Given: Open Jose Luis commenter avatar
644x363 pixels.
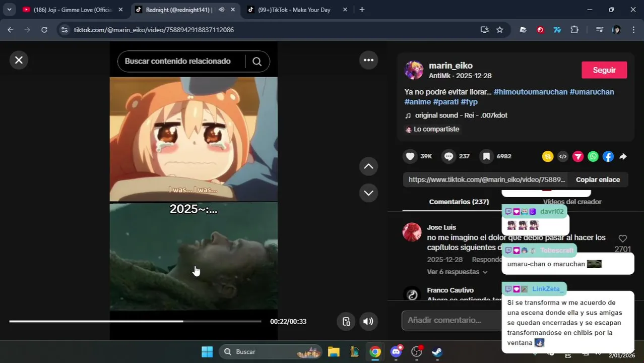Looking at the screenshot, I should 412,232.
